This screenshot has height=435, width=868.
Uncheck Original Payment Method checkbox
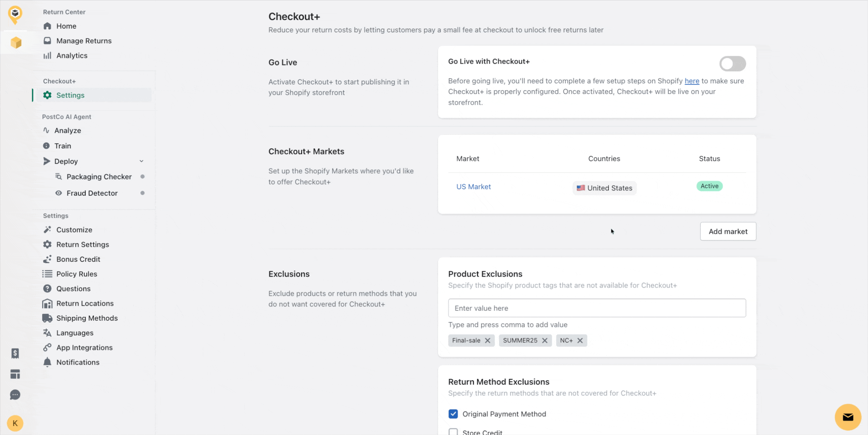coord(453,414)
